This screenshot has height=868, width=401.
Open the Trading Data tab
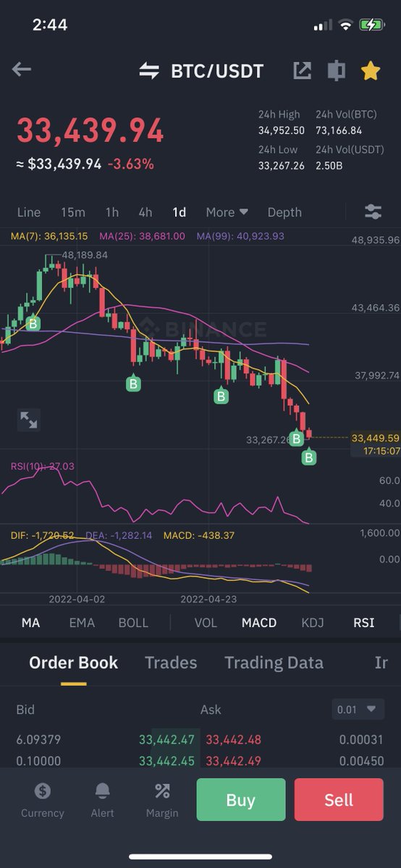point(274,663)
